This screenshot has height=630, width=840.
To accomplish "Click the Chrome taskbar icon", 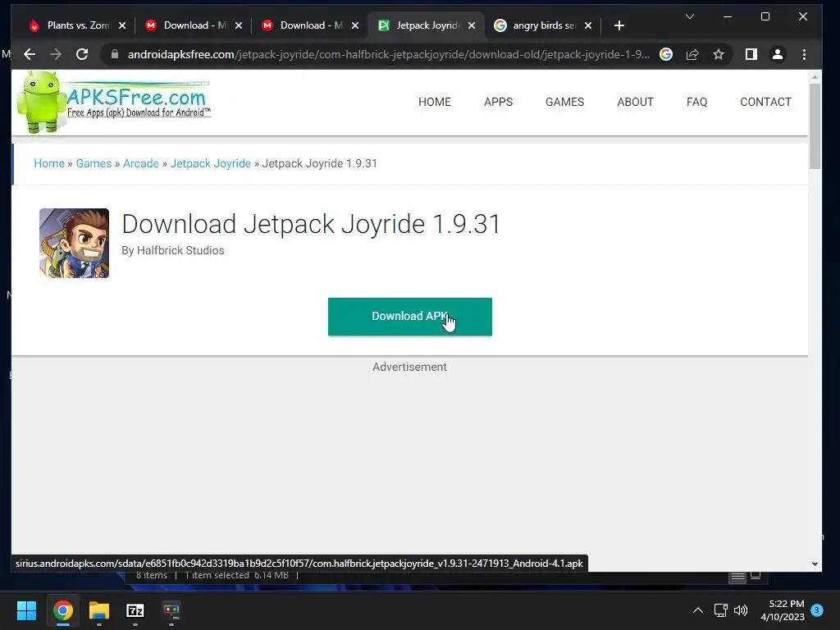I will [x=62, y=610].
